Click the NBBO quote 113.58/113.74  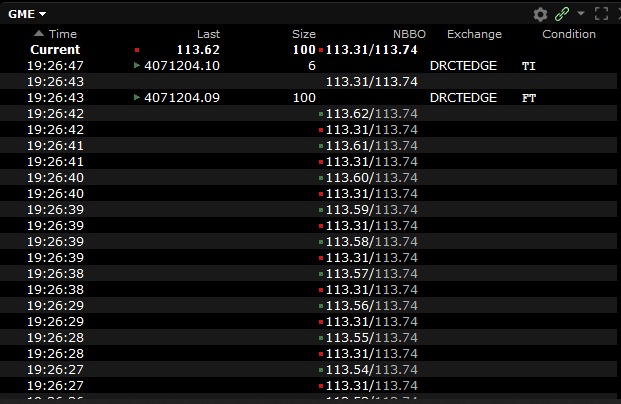pyautogui.click(x=371, y=242)
